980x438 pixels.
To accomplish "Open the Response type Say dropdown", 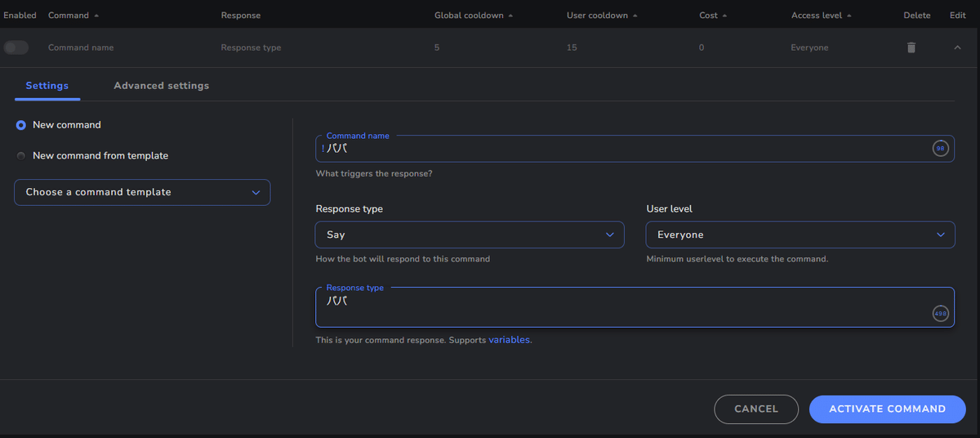I will (x=470, y=235).
